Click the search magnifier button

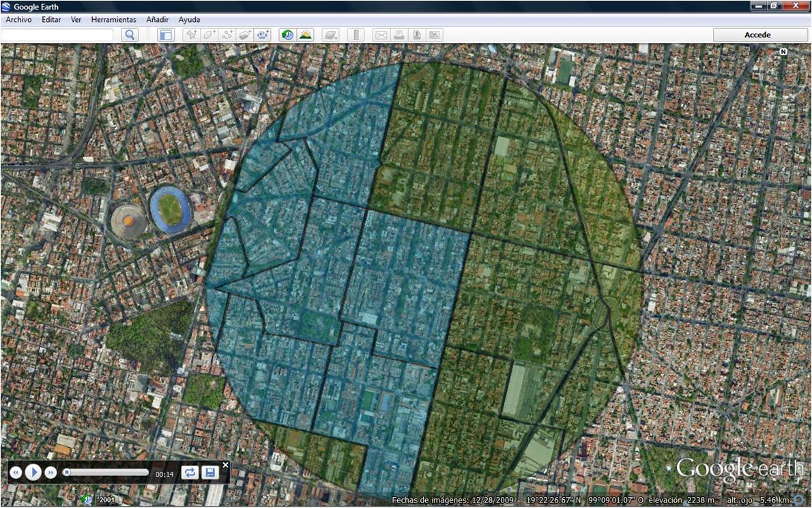(x=130, y=35)
